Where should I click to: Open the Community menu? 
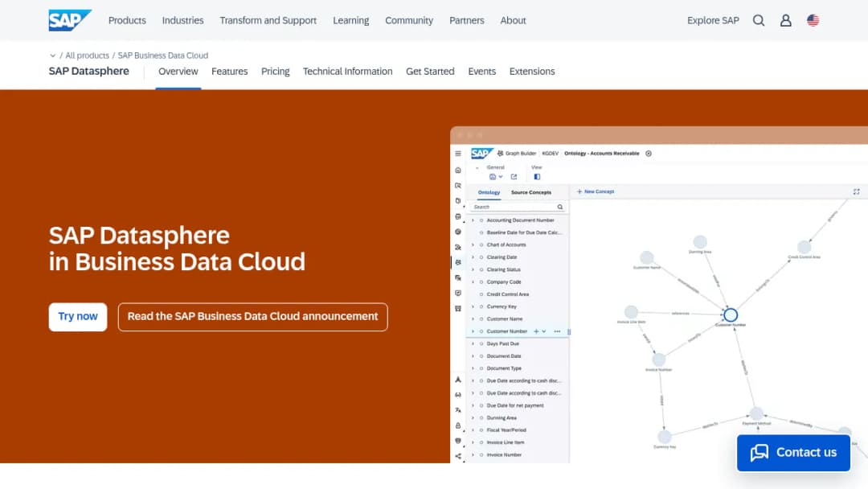click(x=409, y=20)
